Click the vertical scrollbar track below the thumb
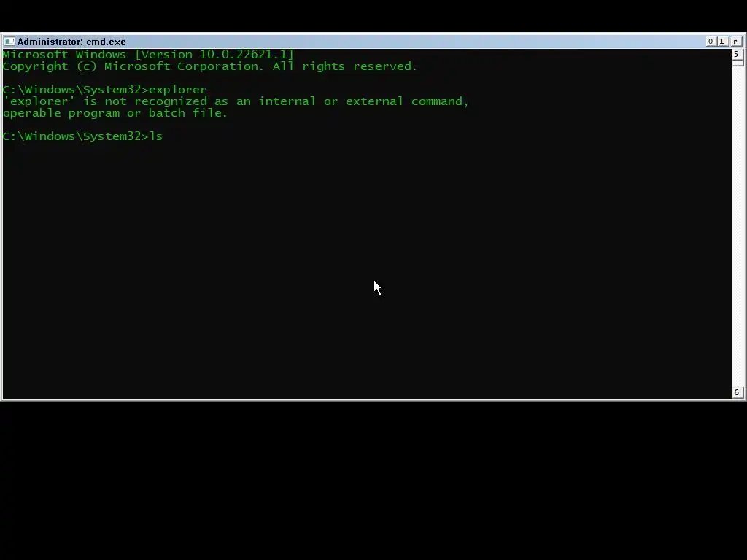Image resolution: width=747 pixels, height=560 pixels. [x=738, y=226]
